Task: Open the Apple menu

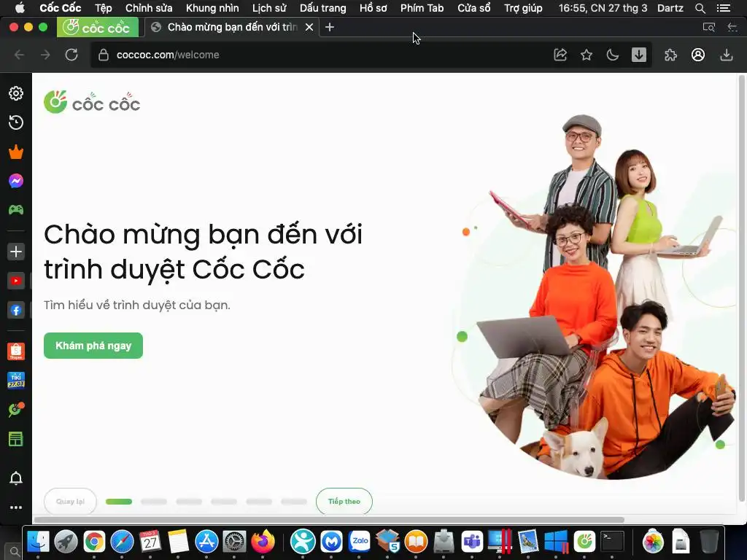Action: pos(20,8)
